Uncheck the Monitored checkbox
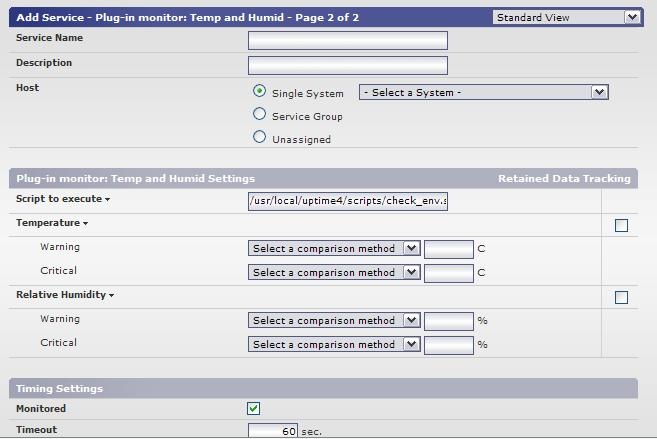The width and height of the screenshot is (657, 439). coord(254,408)
